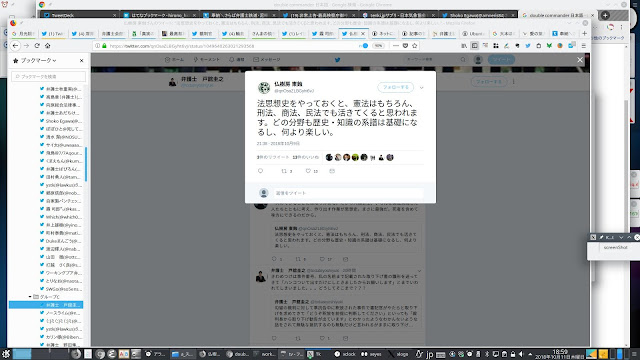Reload the current Firefox page
Screen dimensions: 640x360
click(37, 46)
